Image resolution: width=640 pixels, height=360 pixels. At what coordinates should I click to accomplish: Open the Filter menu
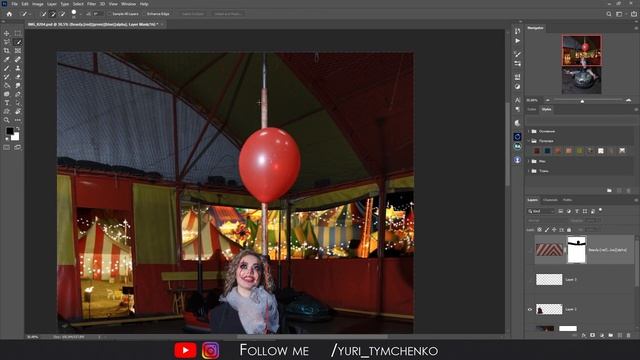coord(91,4)
